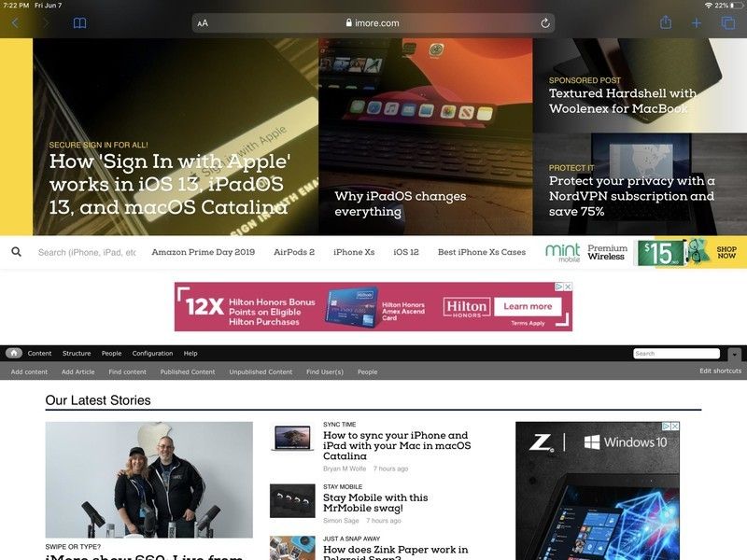
Task: Show all tabs overview icon
Action: 728,23
